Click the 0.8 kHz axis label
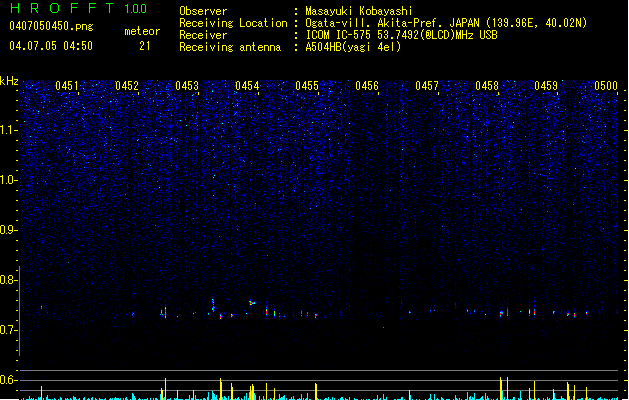Viewport: 629px width, 400px height. pyautogui.click(x=9, y=280)
